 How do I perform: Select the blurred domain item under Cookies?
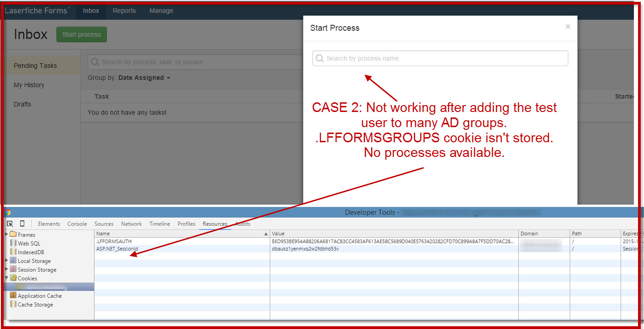click(49, 287)
